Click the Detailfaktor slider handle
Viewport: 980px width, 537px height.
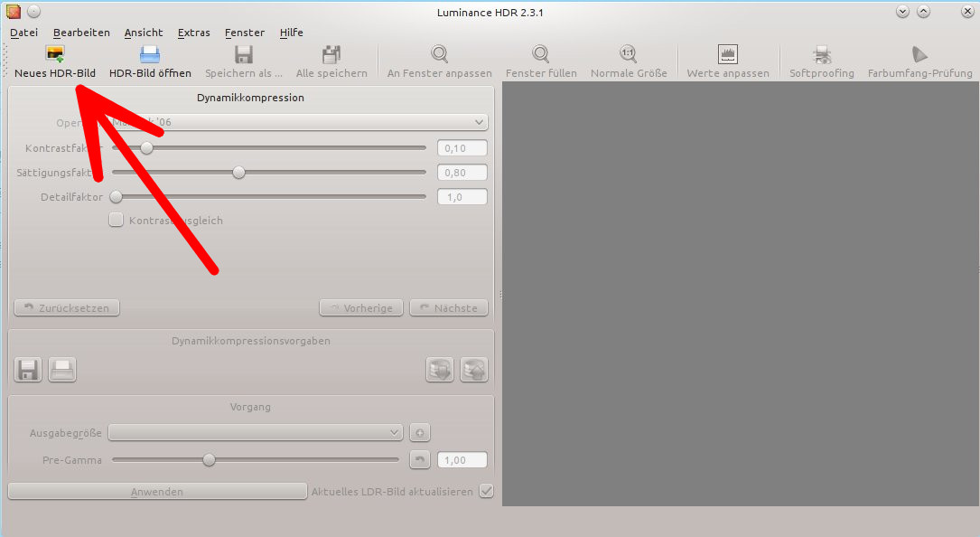point(116,197)
